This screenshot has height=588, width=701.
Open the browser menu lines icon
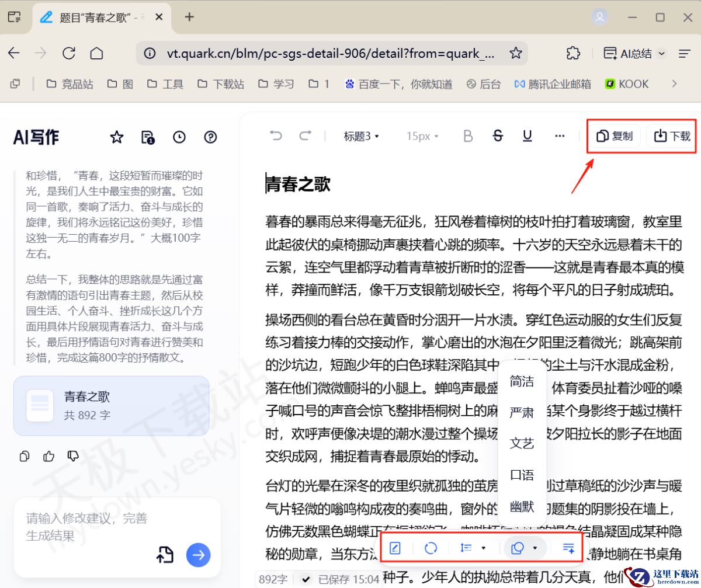tap(685, 54)
